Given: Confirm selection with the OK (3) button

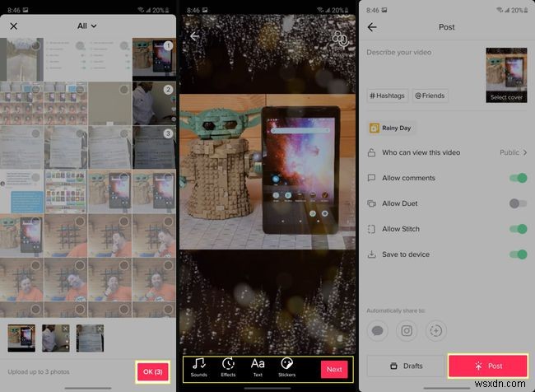Looking at the screenshot, I should pyautogui.click(x=152, y=372).
